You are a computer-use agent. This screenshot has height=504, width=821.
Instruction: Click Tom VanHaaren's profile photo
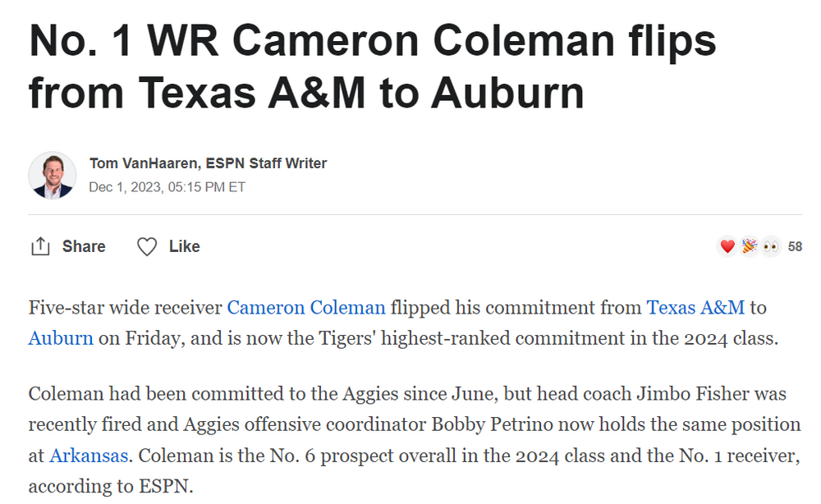click(53, 175)
